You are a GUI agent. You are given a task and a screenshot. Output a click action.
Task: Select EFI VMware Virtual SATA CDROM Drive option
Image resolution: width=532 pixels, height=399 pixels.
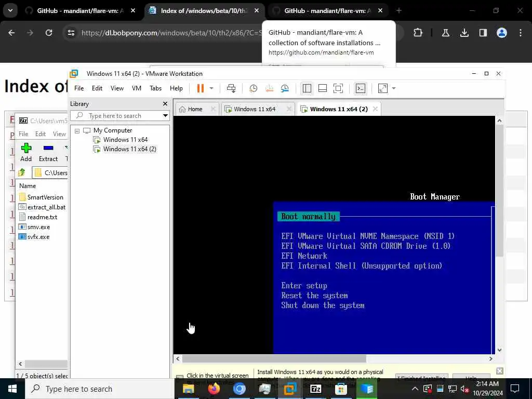[366, 246]
